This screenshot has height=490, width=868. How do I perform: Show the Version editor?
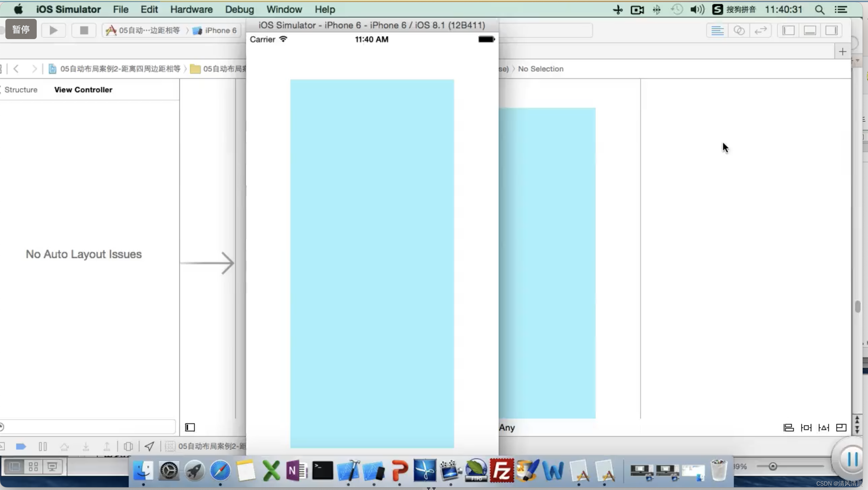pyautogui.click(x=761, y=31)
